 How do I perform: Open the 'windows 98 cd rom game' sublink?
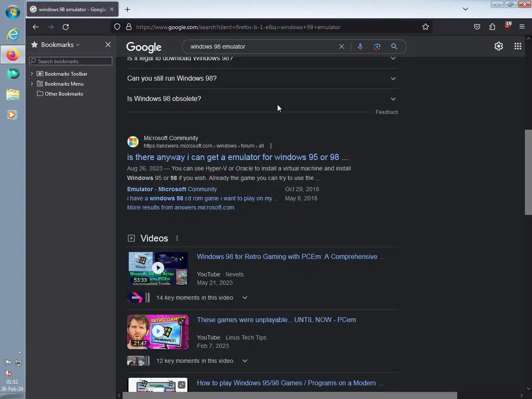[x=203, y=198]
